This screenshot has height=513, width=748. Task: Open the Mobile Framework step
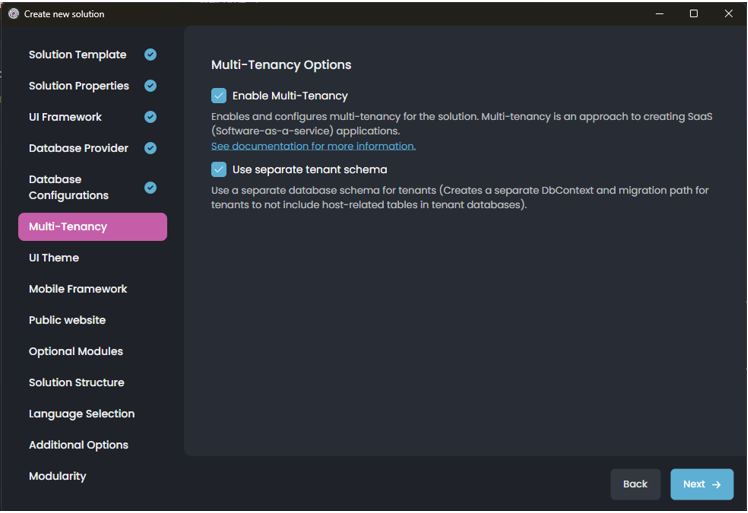[78, 289]
